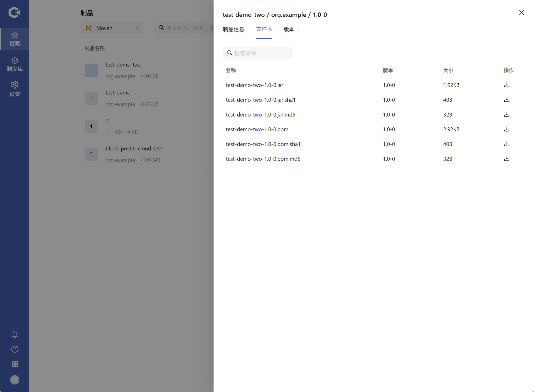
Task: Open test-demo artifact in list
Action: 118,93
